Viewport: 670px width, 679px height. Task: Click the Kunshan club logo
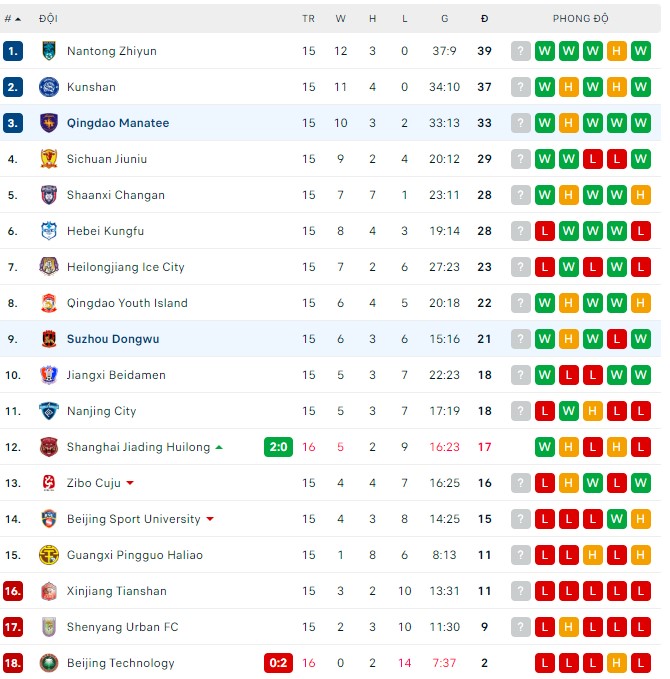coord(49,87)
